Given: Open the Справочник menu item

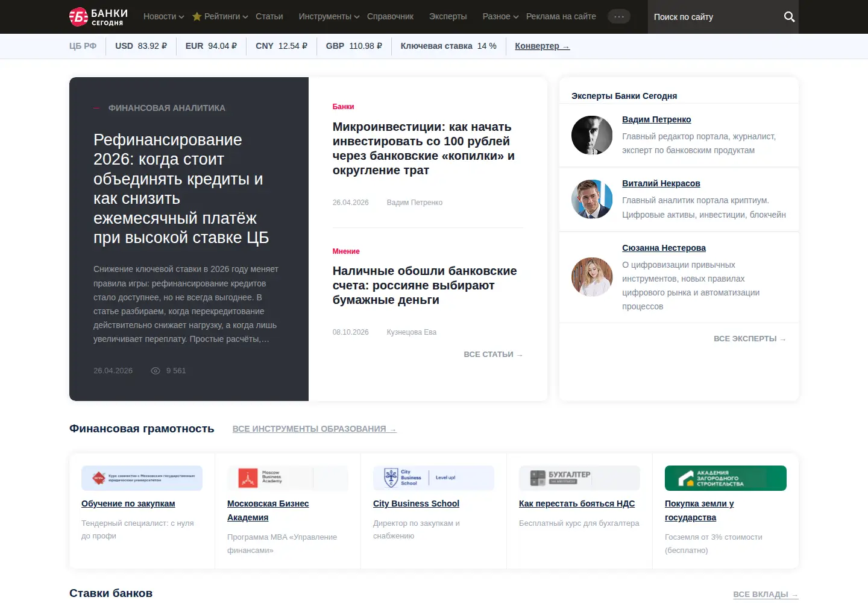Looking at the screenshot, I should [390, 16].
